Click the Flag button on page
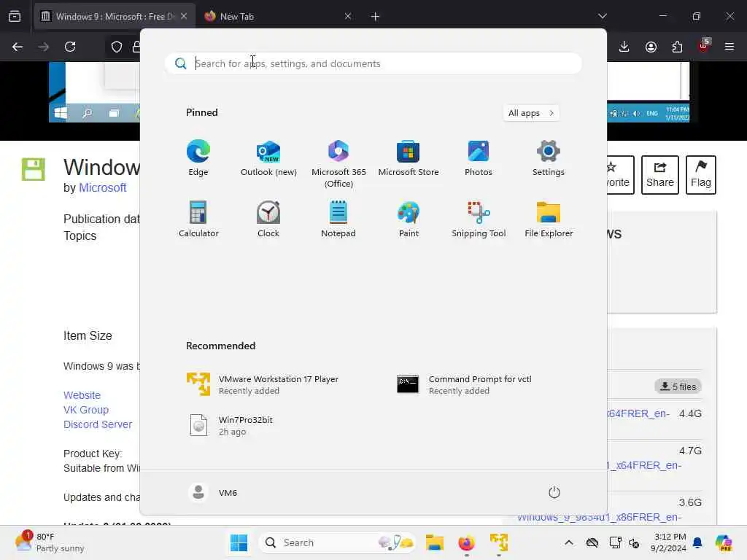This screenshot has width=747, height=560. [701, 175]
